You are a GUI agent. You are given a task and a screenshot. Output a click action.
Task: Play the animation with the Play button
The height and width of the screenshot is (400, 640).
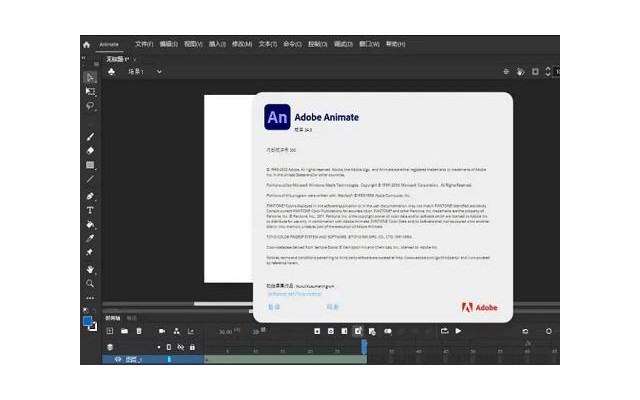[x=458, y=331]
